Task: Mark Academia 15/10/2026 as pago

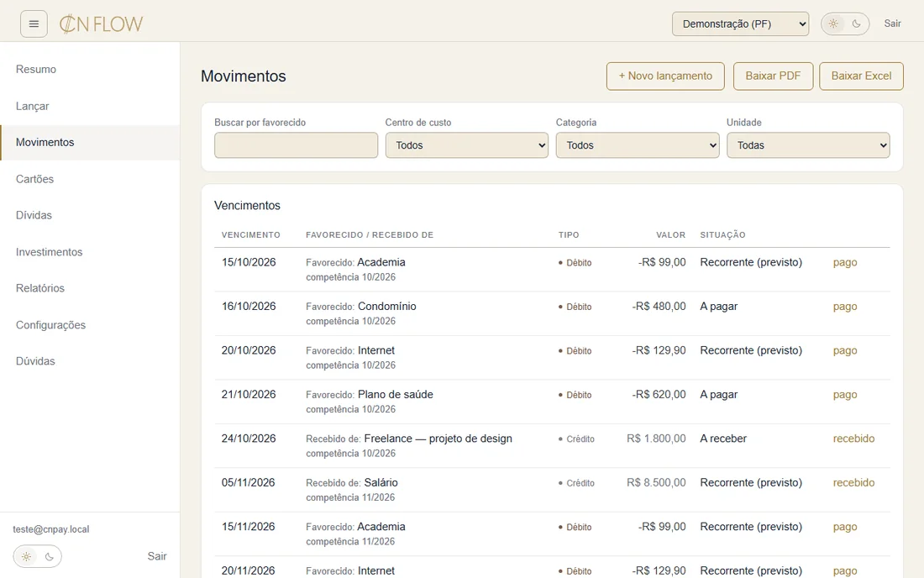Action: [844, 262]
